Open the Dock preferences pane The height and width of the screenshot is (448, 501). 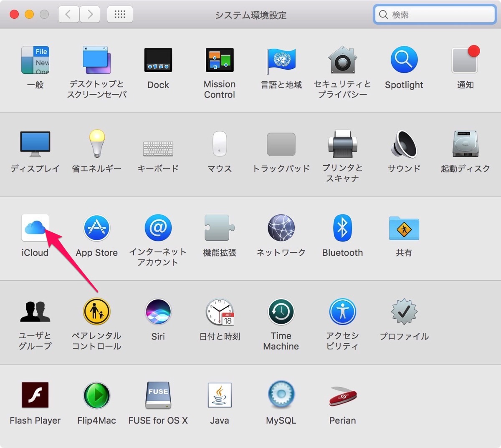[158, 60]
